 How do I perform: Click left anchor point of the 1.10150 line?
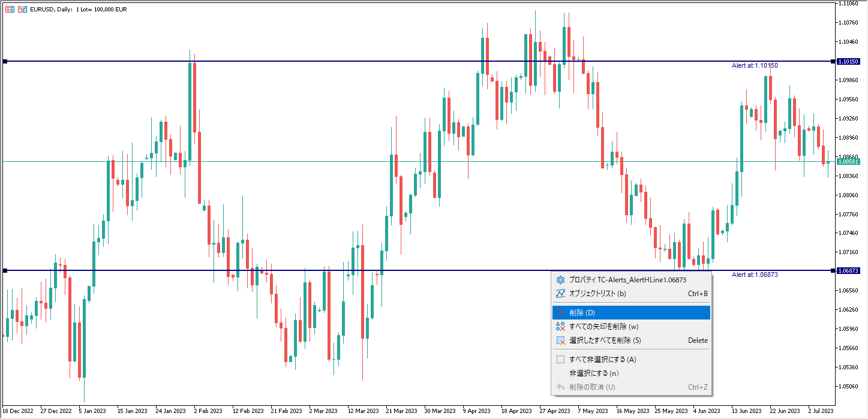point(5,61)
